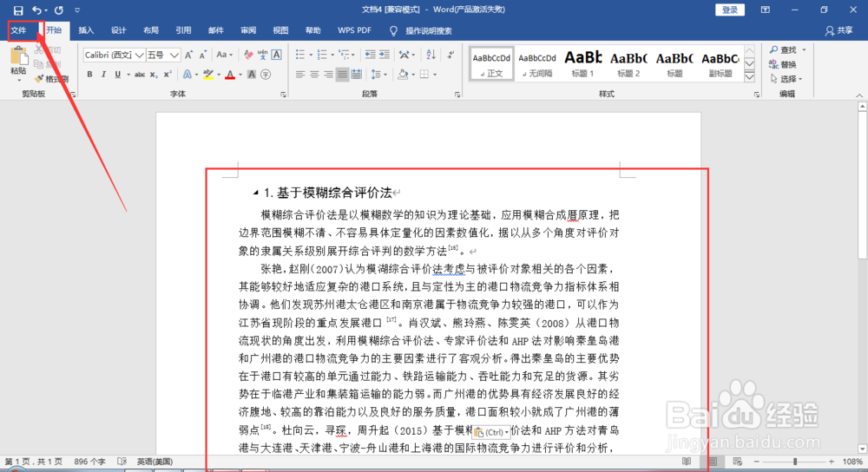The width and height of the screenshot is (868, 472).
Task: Open the 审阅 ribbon tab
Action: click(248, 30)
